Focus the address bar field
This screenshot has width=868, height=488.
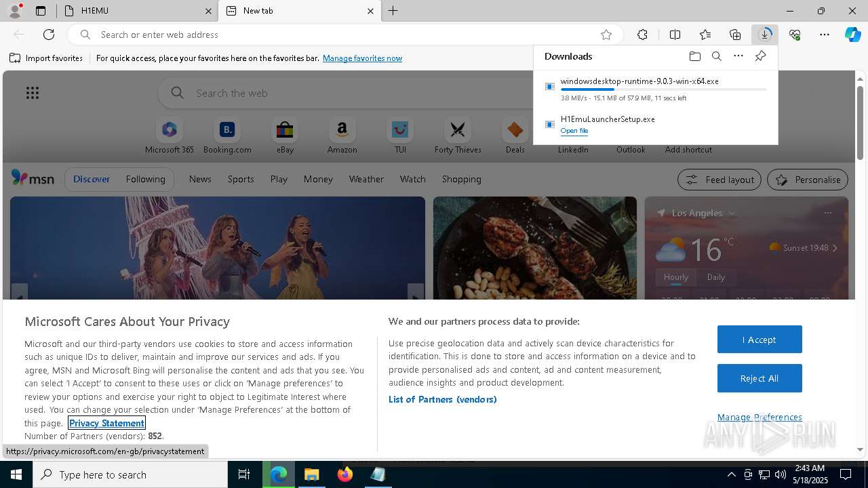point(346,35)
